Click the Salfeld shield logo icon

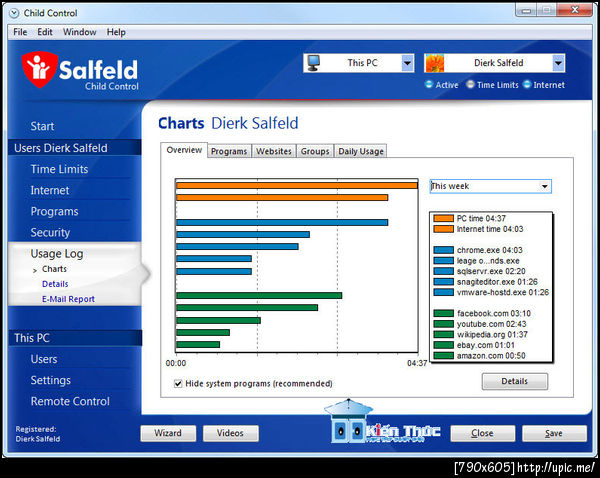[39, 69]
